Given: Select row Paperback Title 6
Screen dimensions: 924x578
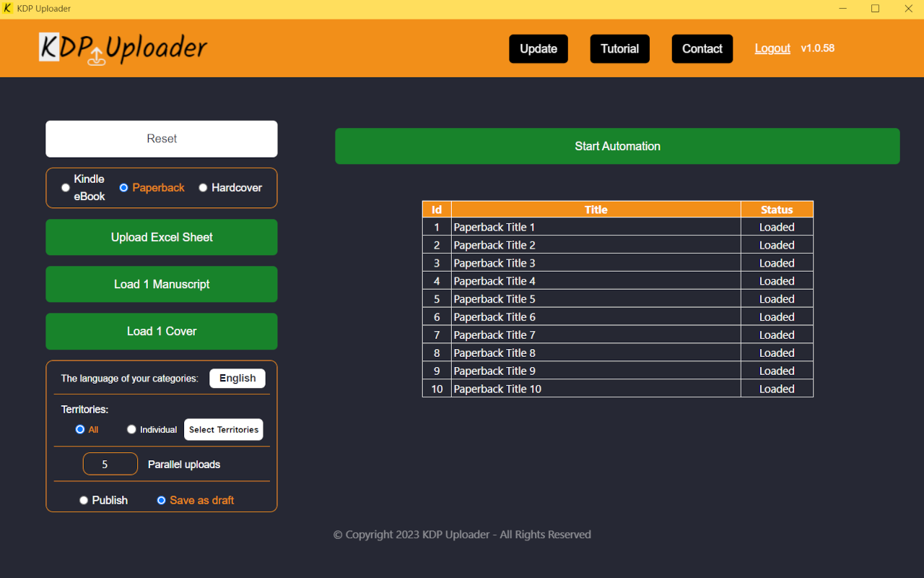Looking at the screenshot, I should (618, 317).
